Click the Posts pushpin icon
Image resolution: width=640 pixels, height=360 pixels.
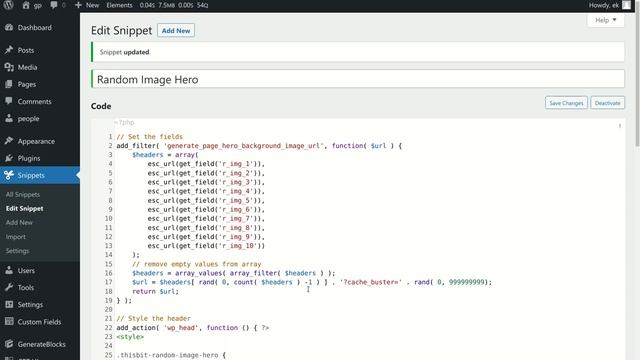click(x=9, y=50)
